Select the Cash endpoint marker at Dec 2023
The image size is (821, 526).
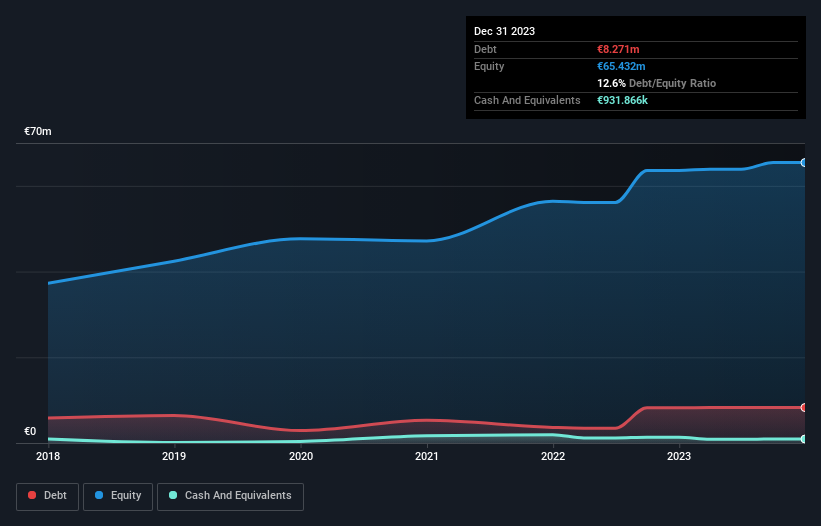(x=804, y=439)
